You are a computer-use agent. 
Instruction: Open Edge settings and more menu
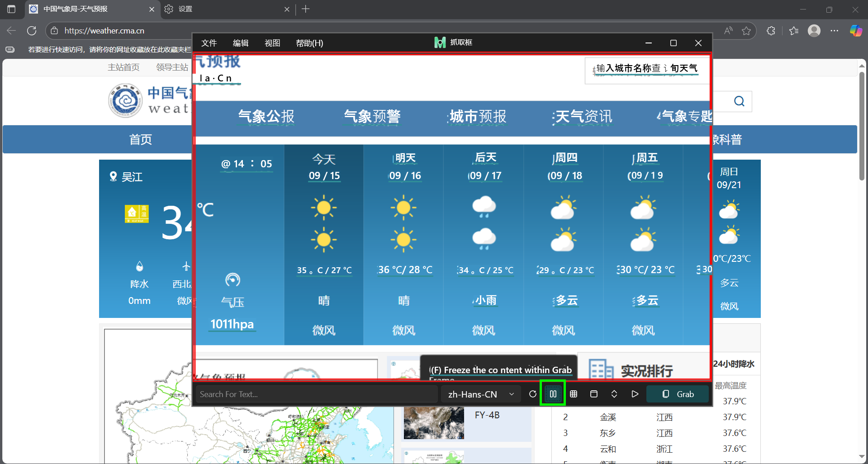tap(835, 31)
